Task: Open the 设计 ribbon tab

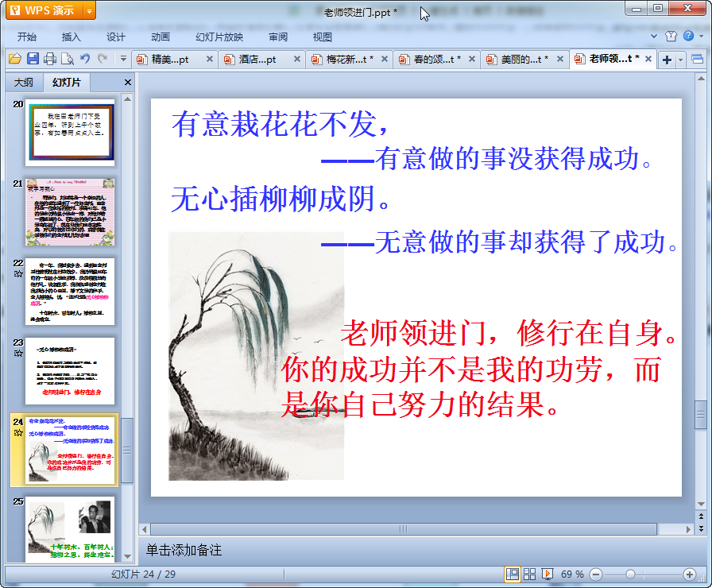Action: click(115, 37)
